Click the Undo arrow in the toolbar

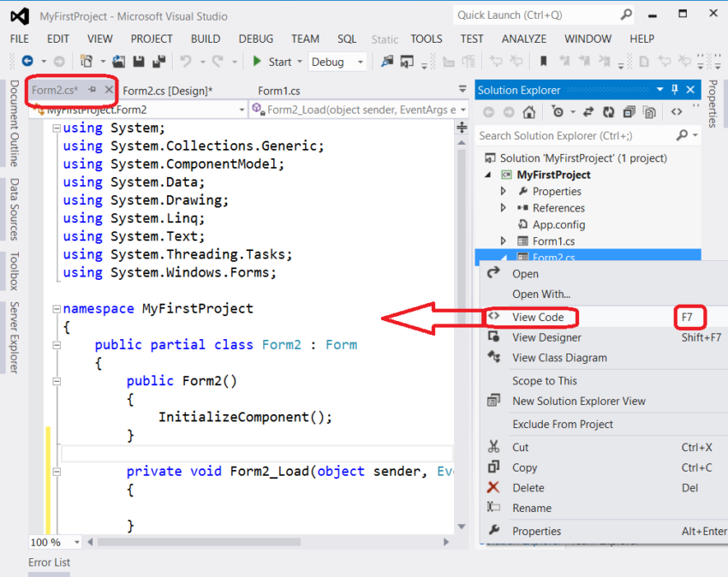tap(186, 62)
